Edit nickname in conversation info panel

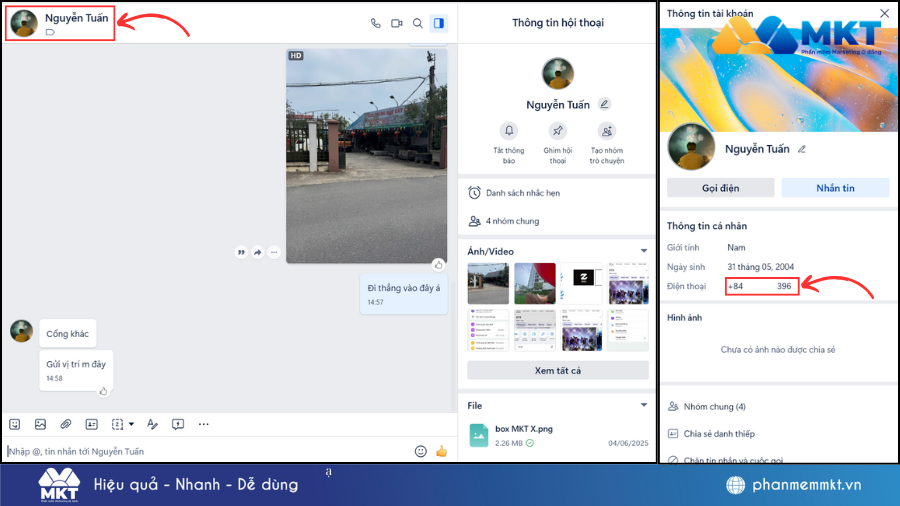click(x=604, y=104)
